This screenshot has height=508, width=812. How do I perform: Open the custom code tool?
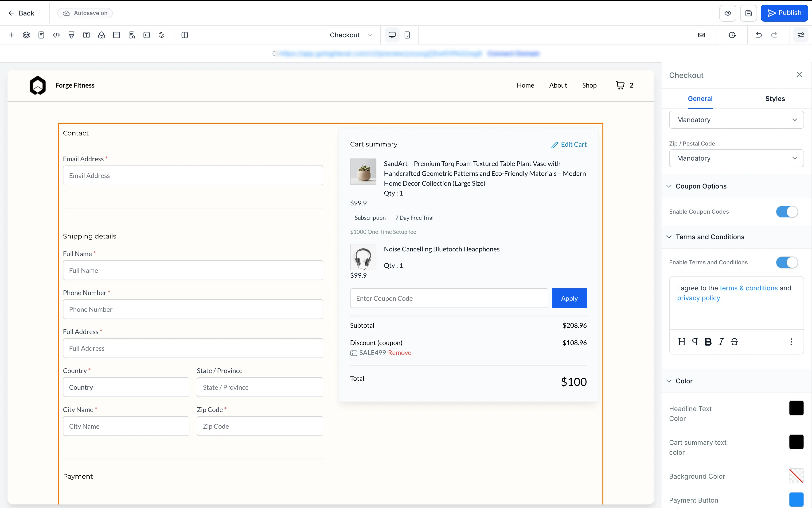pos(56,35)
